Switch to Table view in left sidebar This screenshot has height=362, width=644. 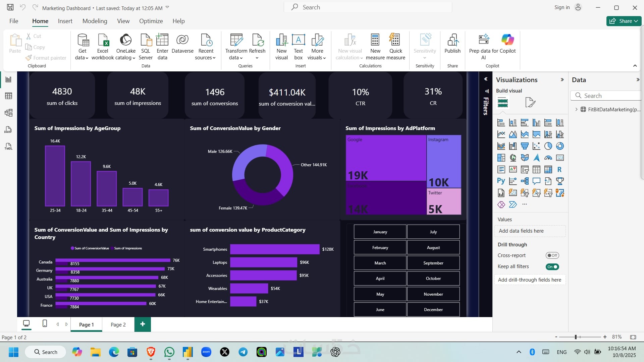click(x=9, y=96)
